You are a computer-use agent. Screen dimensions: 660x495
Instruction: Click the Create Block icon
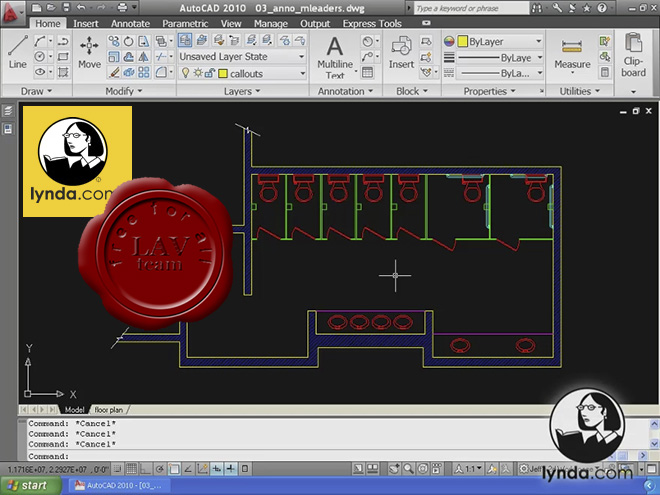coord(426,41)
